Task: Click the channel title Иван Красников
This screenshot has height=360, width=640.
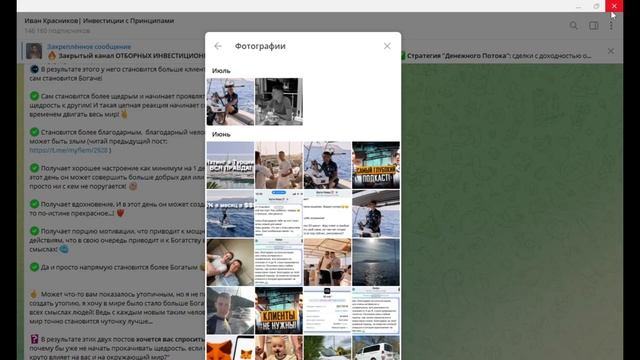Action: point(99,20)
